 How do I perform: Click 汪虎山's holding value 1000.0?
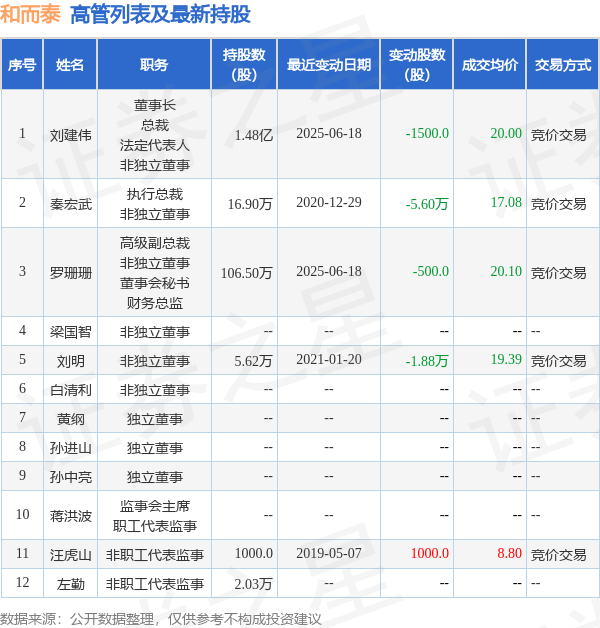(x=254, y=554)
